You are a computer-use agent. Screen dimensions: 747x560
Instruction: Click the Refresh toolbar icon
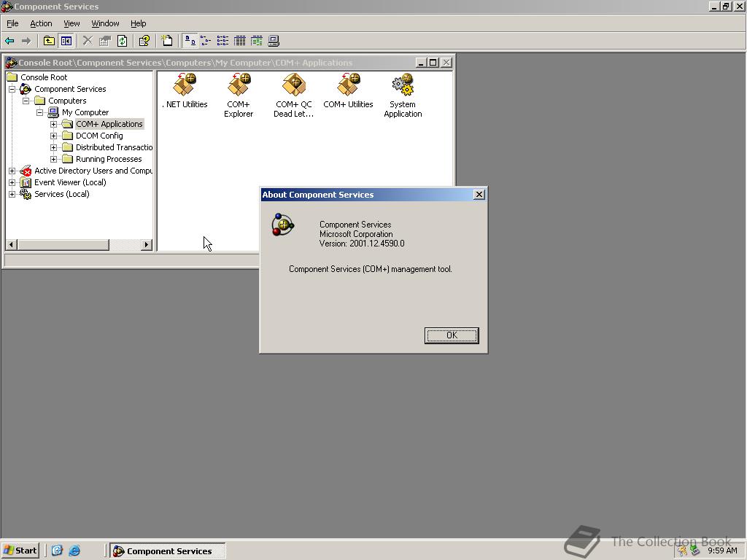[122, 41]
